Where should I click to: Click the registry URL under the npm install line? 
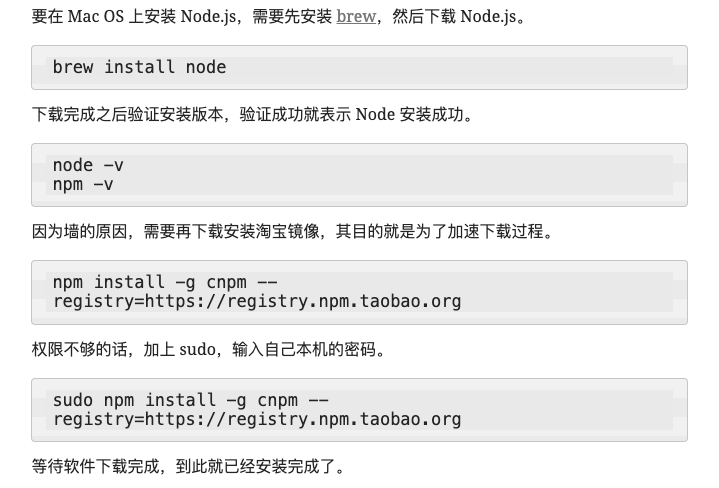tap(257, 301)
